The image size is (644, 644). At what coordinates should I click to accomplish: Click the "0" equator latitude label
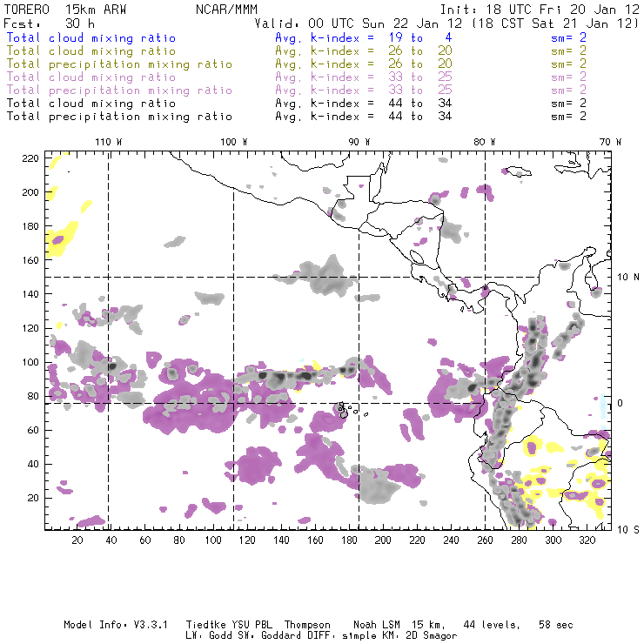[621, 403]
